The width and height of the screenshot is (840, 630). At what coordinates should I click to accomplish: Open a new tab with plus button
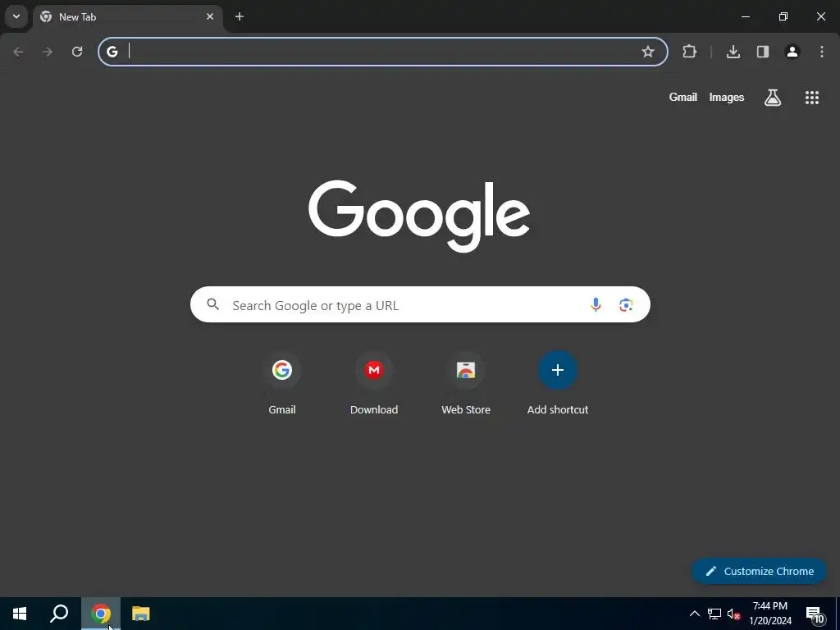click(x=240, y=16)
